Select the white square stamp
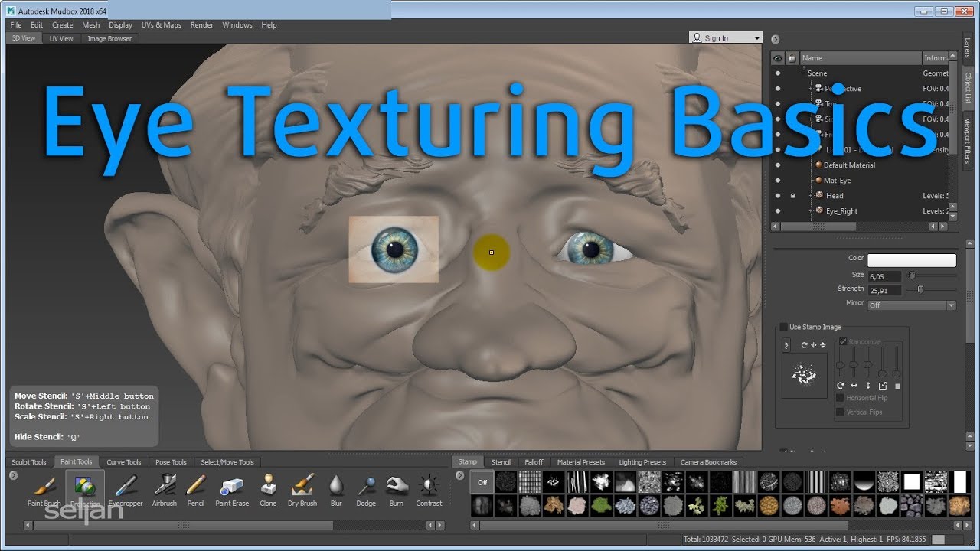Viewport: 980px width, 551px height. 911,481
